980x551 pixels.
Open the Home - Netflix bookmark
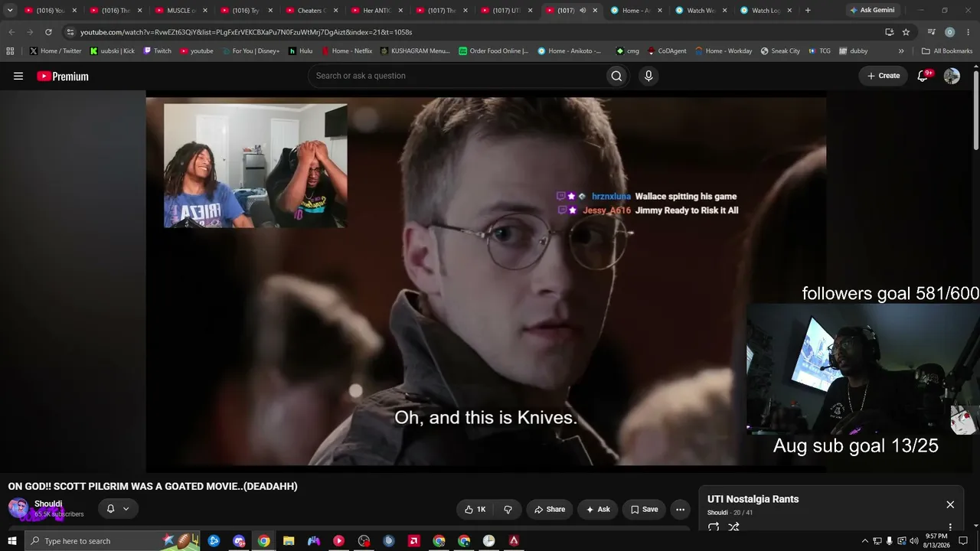[347, 51]
